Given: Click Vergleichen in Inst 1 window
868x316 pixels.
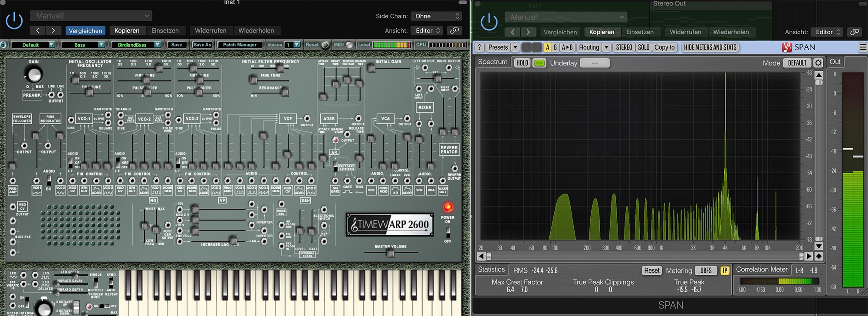Looking at the screenshot, I should tap(85, 30).
